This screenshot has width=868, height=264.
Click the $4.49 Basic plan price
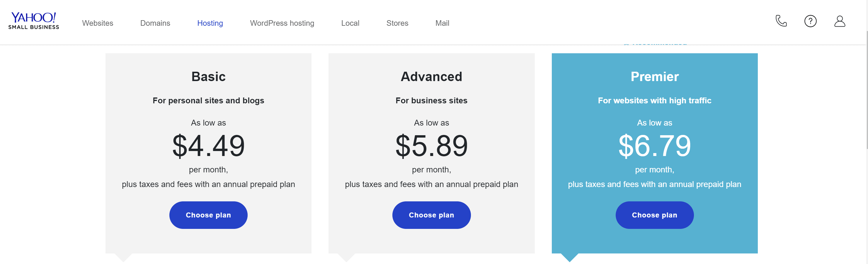[209, 146]
